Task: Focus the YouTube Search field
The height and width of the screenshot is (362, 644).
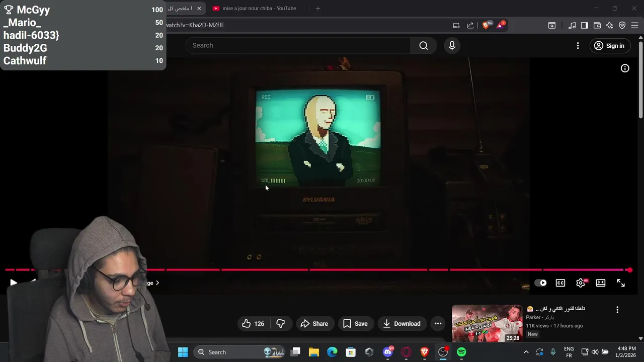Action: point(298,46)
